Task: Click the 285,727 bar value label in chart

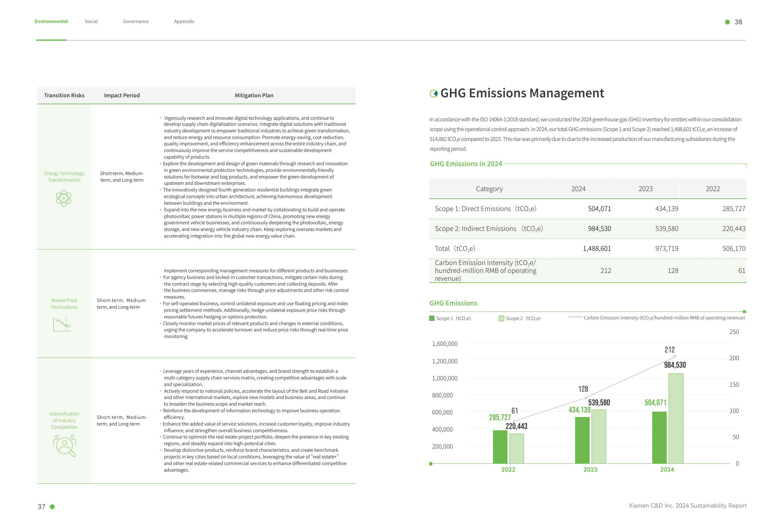Action: point(500,418)
